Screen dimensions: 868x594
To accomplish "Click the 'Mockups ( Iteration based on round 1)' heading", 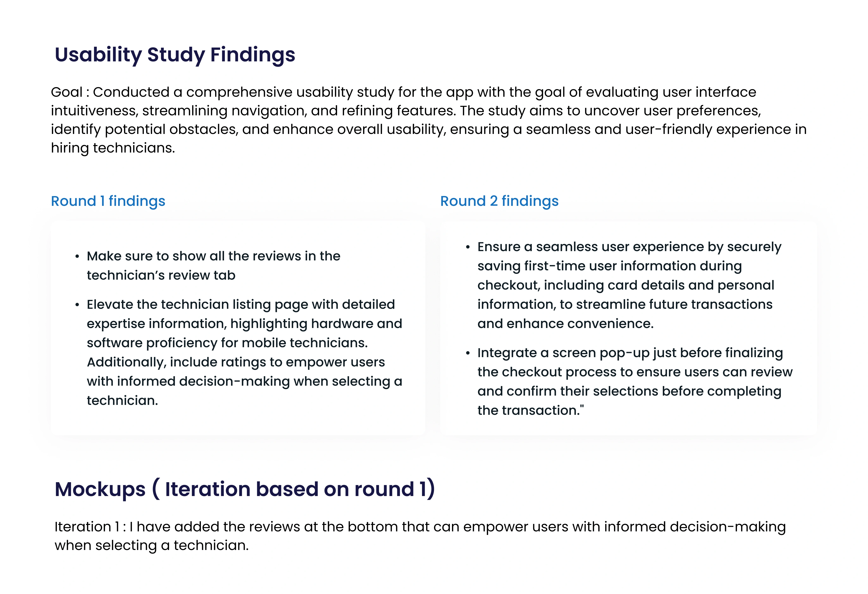I will tap(245, 489).
